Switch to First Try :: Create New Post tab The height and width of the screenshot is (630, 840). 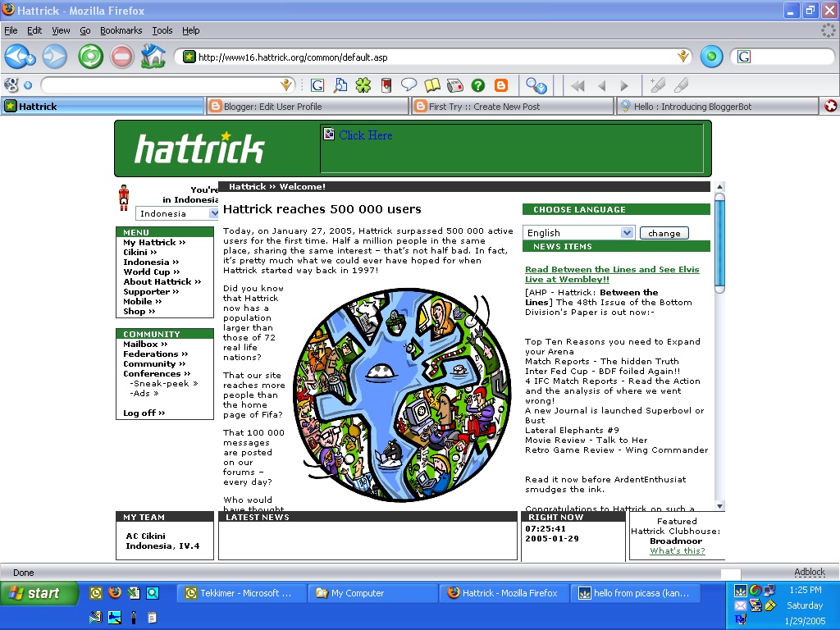point(513,106)
